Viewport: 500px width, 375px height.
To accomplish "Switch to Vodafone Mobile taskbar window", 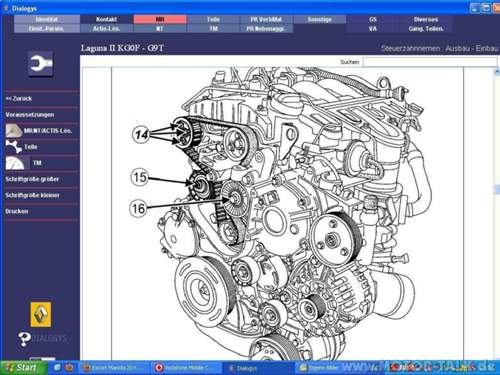I will coord(186,368).
